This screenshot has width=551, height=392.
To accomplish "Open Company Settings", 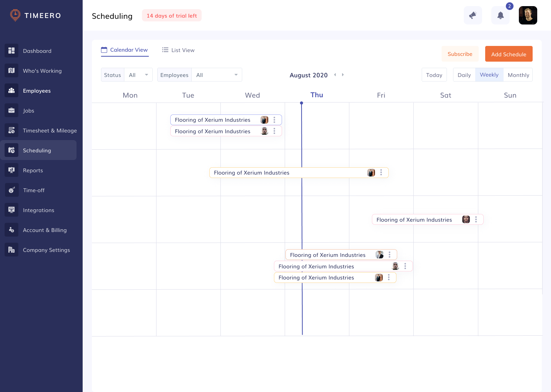I will pyautogui.click(x=46, y=250).
